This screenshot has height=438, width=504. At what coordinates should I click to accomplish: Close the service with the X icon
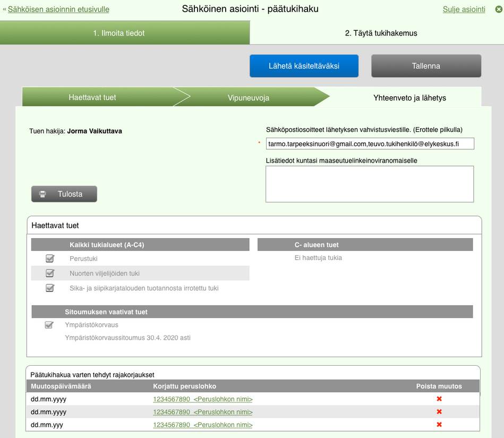[499, 10]
